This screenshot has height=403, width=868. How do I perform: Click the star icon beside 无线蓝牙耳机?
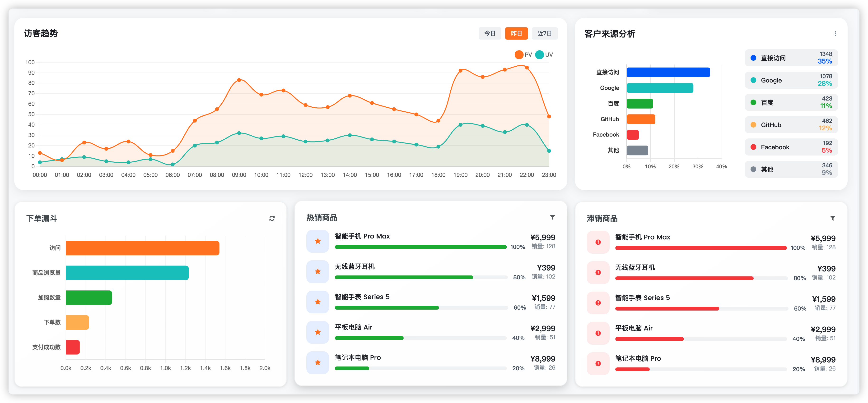pos(317,272)
